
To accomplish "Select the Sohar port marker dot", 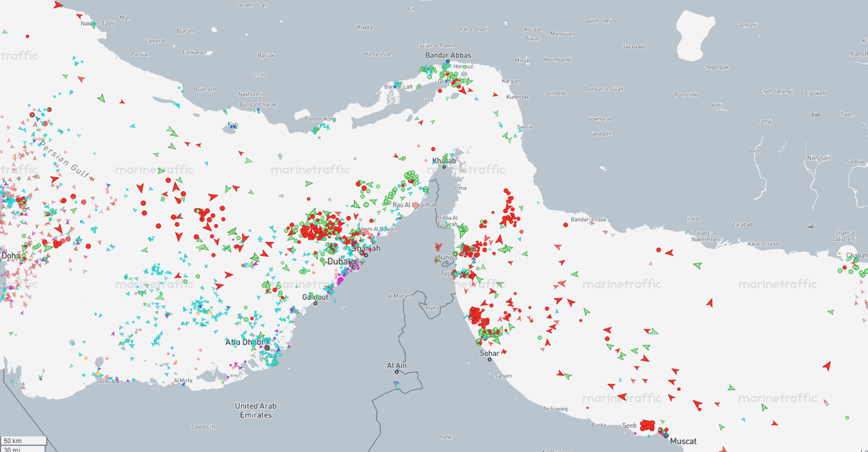I will [490, 359].
